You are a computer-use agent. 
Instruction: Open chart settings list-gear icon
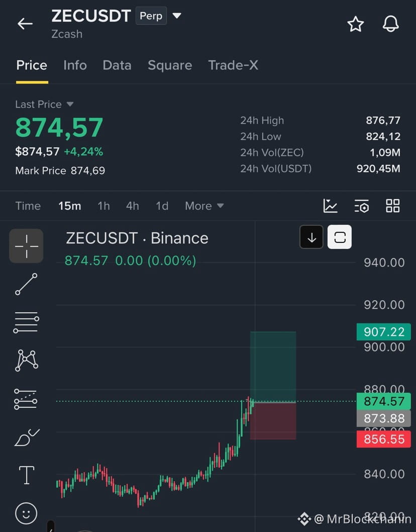click(361, 206)
